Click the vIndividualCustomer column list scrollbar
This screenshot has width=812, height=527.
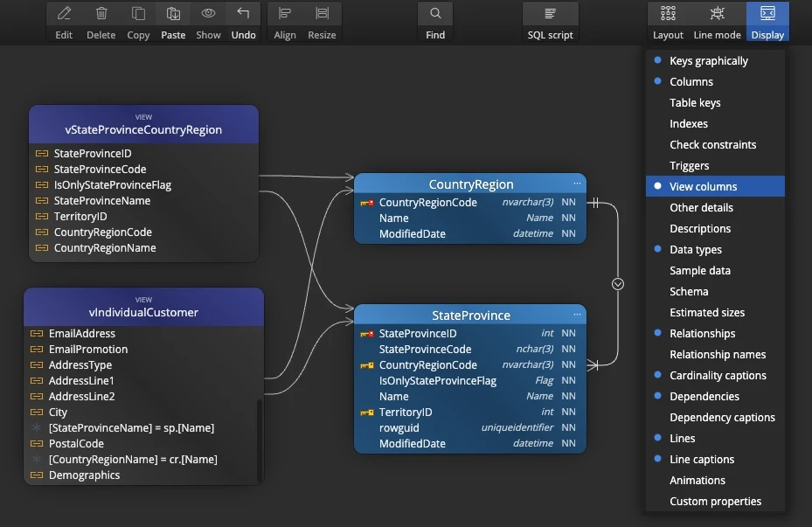[x=260, y=440]
